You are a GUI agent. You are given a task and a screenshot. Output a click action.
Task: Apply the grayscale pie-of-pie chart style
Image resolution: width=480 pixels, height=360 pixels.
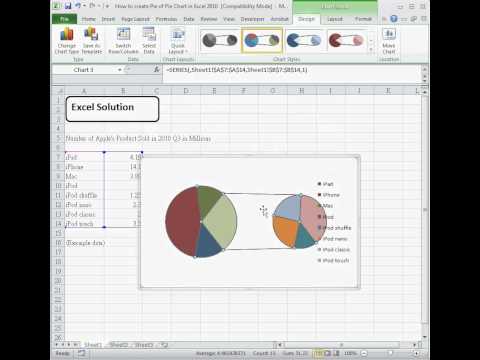point(219,40)
